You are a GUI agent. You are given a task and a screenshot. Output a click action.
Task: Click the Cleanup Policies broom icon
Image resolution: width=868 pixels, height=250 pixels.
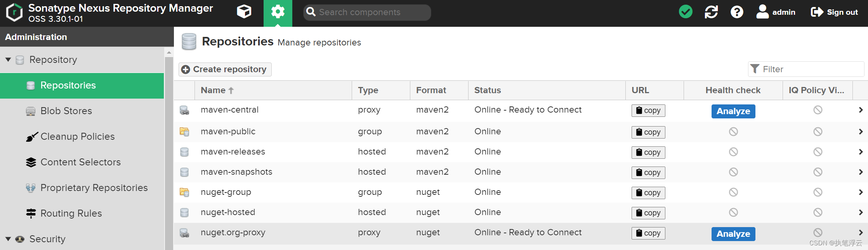32,137
